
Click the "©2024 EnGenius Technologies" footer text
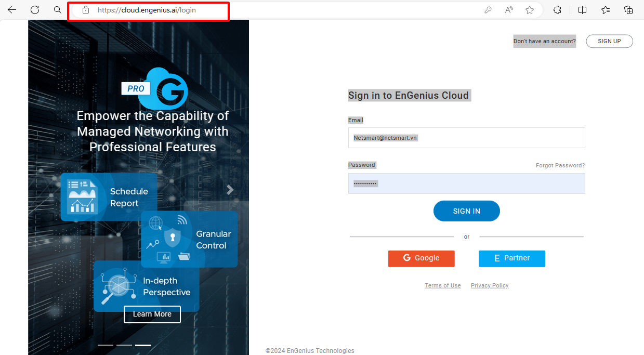(310, 351)
